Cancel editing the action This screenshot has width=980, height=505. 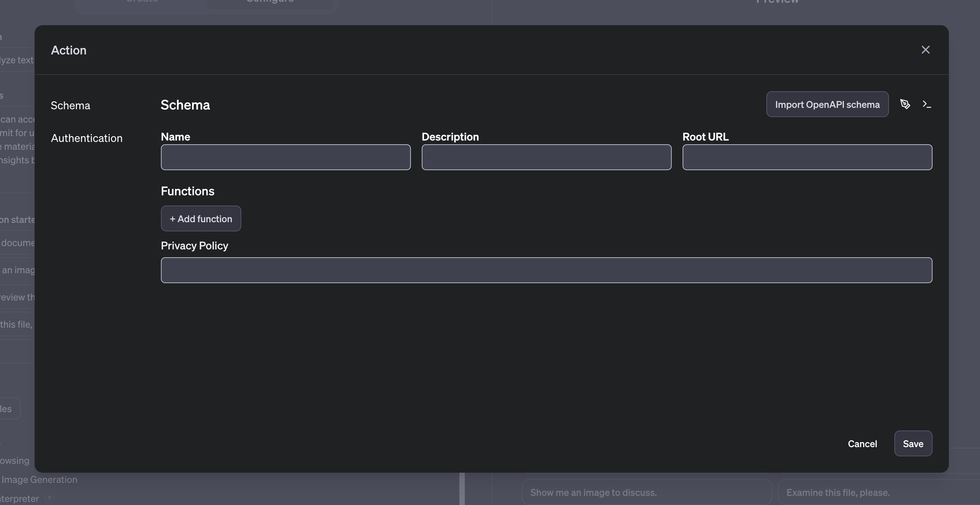click(x=862, y=443)
